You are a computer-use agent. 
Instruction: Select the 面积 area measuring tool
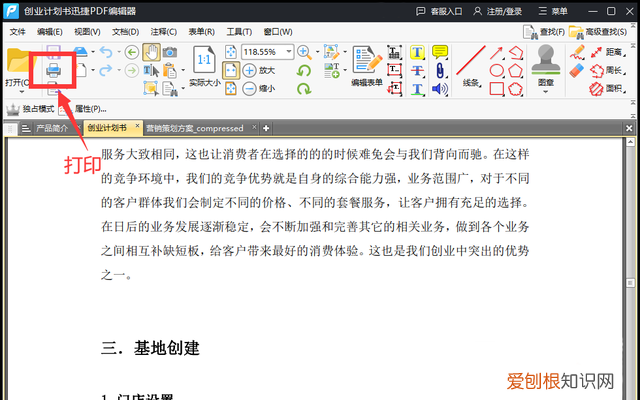point(608,88)
